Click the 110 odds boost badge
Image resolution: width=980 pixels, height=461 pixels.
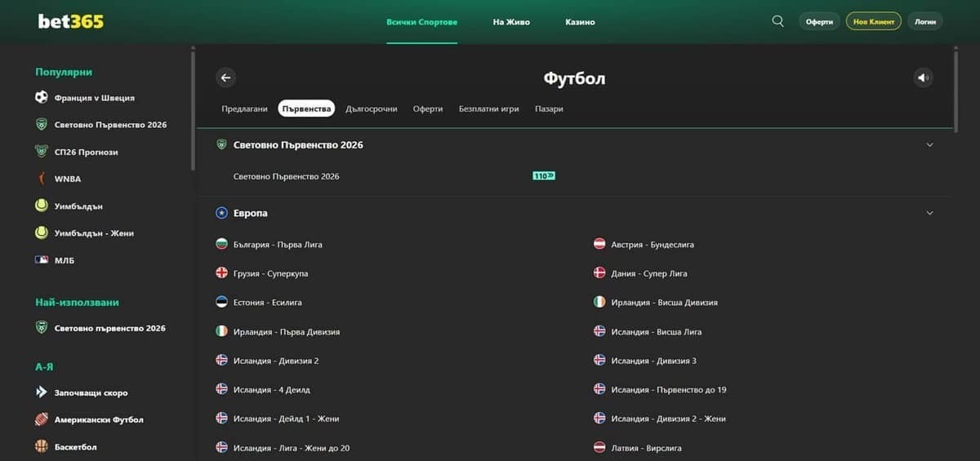pyautogui.click(x=544, y=175)
